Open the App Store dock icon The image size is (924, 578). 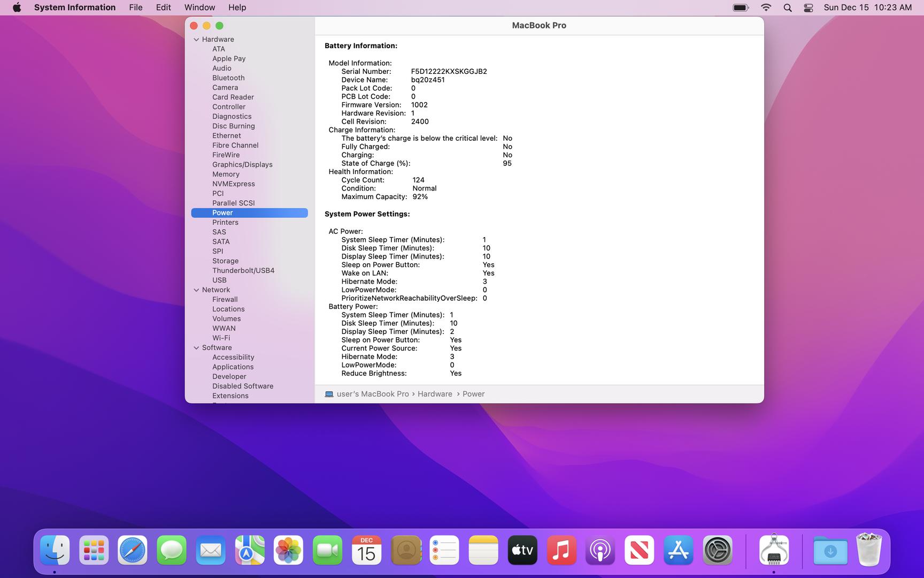coord(678,550)
